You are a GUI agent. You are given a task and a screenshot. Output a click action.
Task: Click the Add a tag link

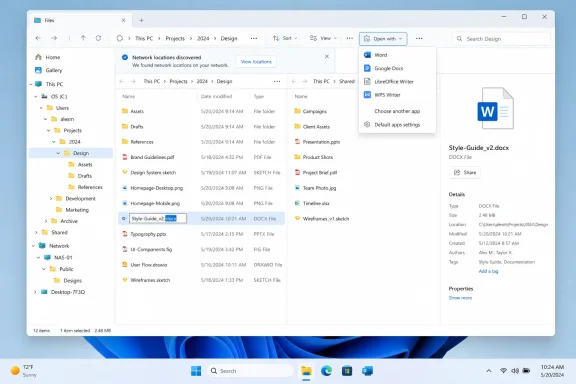click(x=488, y=271)
